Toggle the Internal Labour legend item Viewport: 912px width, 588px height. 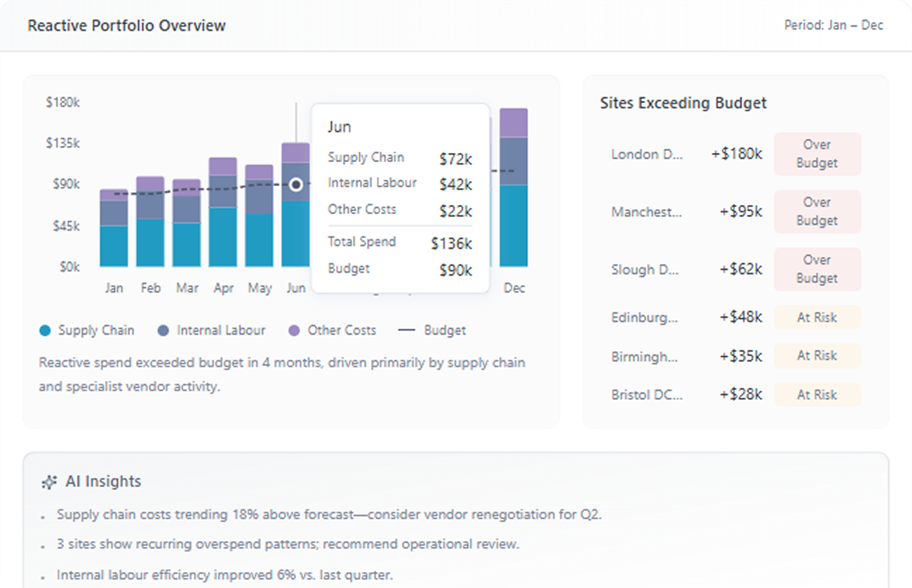point(212,330)
